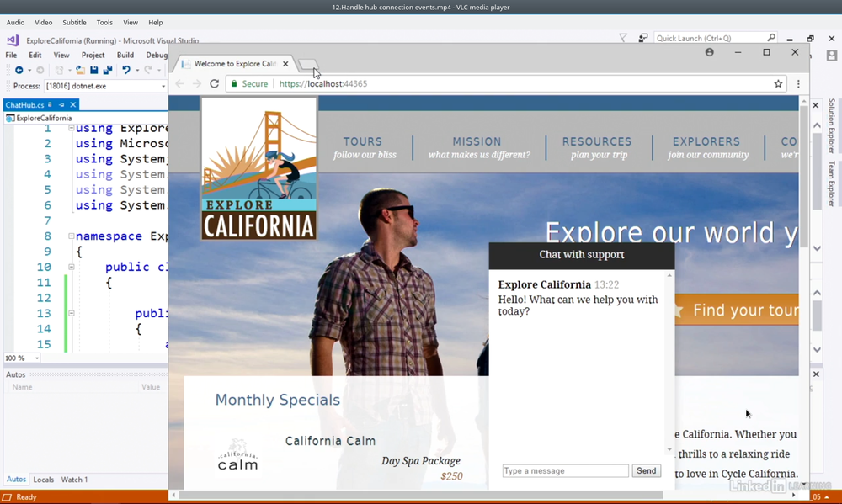Open Chrome three-dot menu
The height and width of the screenshot is (504, 842).
pyautogui.click(x=798, y=84)
